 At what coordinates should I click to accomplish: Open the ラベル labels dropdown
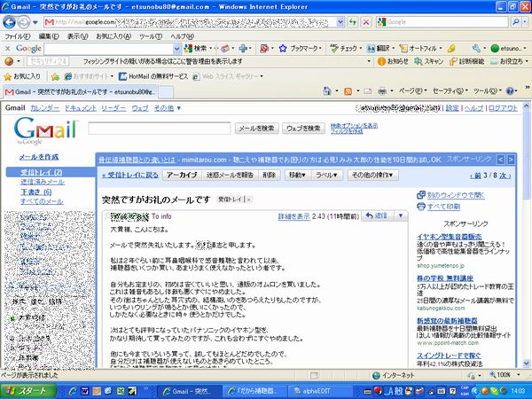[326, 175]
